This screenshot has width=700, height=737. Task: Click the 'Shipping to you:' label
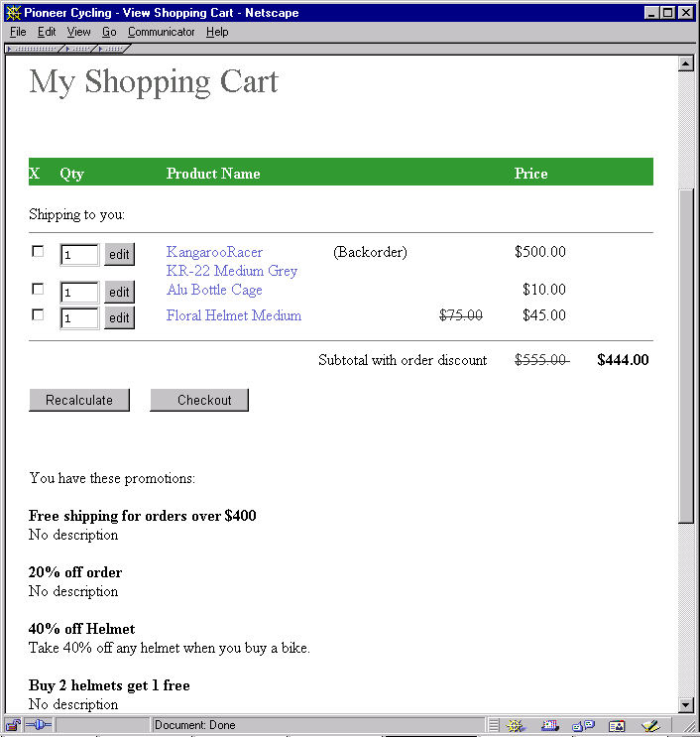(x=76, y=215)
